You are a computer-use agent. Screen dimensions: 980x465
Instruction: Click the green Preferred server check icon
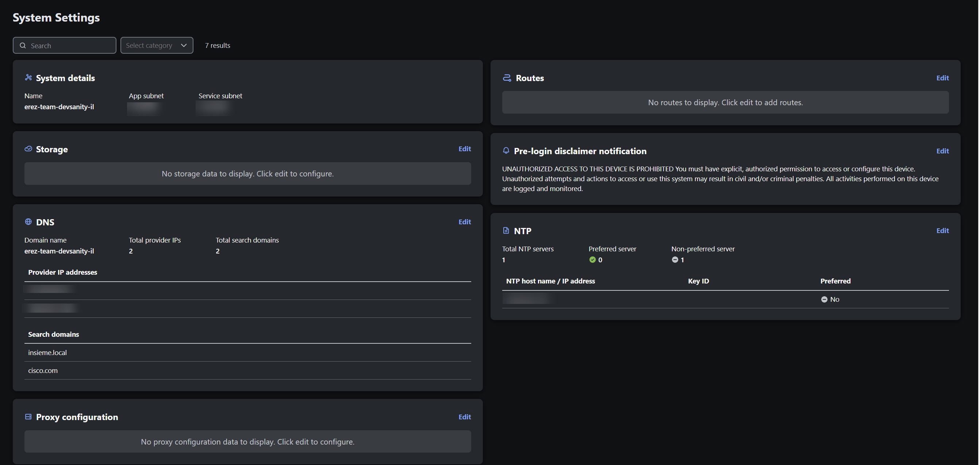(x=592, y=260)
